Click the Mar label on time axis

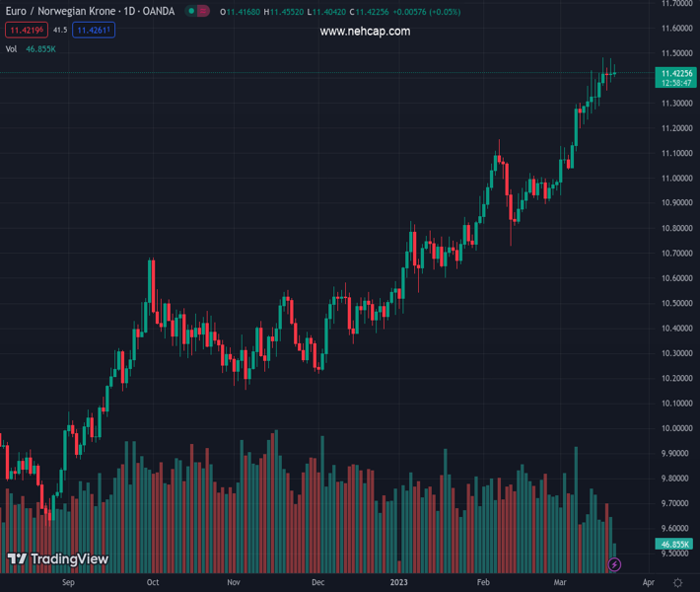point(561,583)
